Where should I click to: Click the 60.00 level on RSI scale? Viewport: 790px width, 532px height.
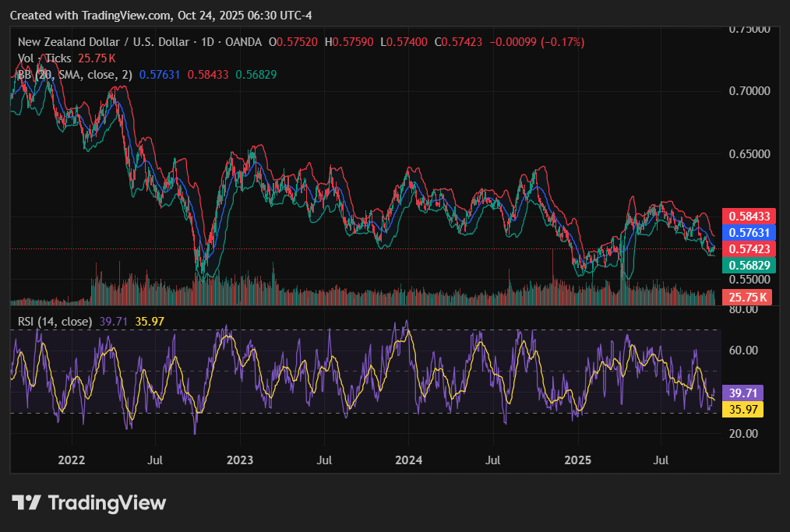[742, 351]
